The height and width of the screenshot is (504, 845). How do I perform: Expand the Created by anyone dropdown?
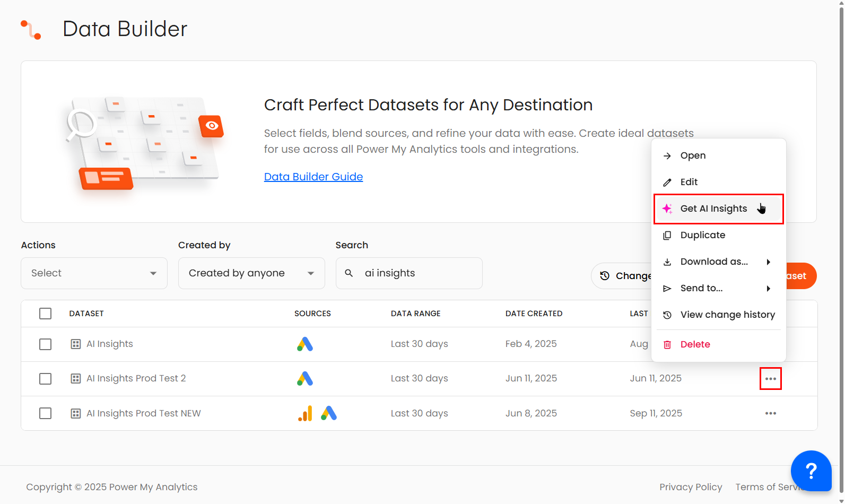pos(251,273)
